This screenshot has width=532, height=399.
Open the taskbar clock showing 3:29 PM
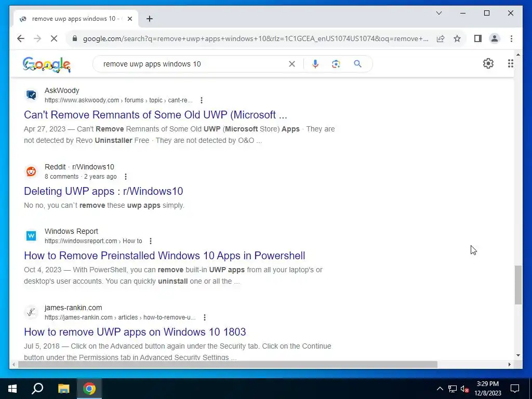point(487,389)
